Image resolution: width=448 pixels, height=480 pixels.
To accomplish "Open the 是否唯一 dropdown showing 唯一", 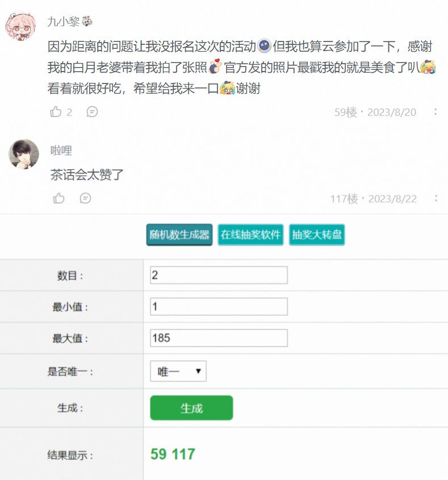I will 178,372.
